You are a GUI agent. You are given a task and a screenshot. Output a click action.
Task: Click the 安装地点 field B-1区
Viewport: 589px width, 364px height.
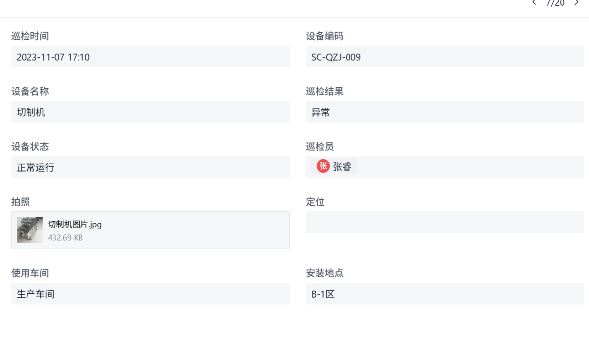click(445, 294)
